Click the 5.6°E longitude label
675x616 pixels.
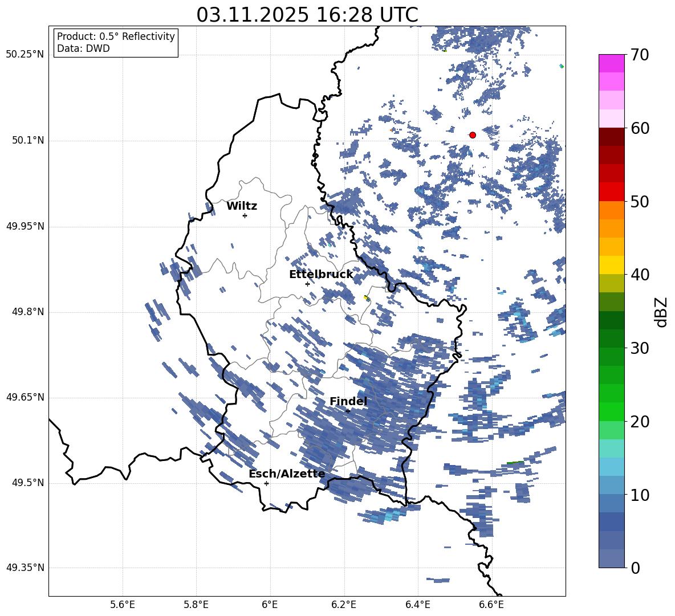pos(123,605)
